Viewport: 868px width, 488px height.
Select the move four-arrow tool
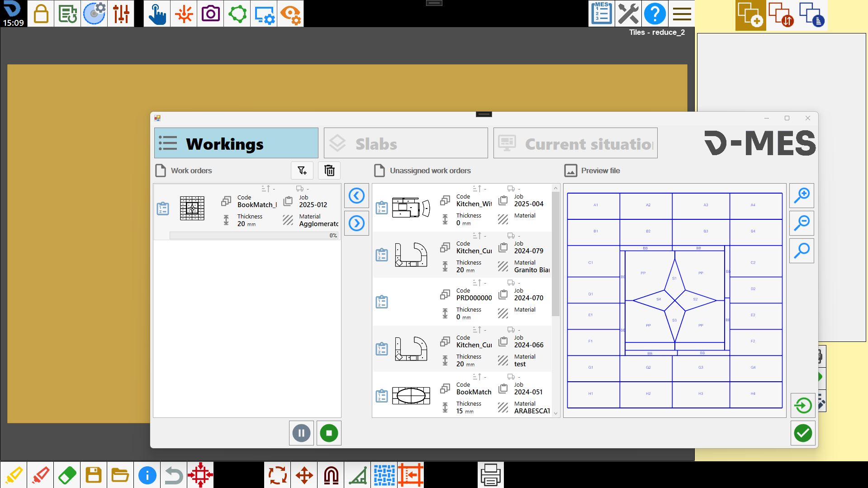(x=304, y=475)
